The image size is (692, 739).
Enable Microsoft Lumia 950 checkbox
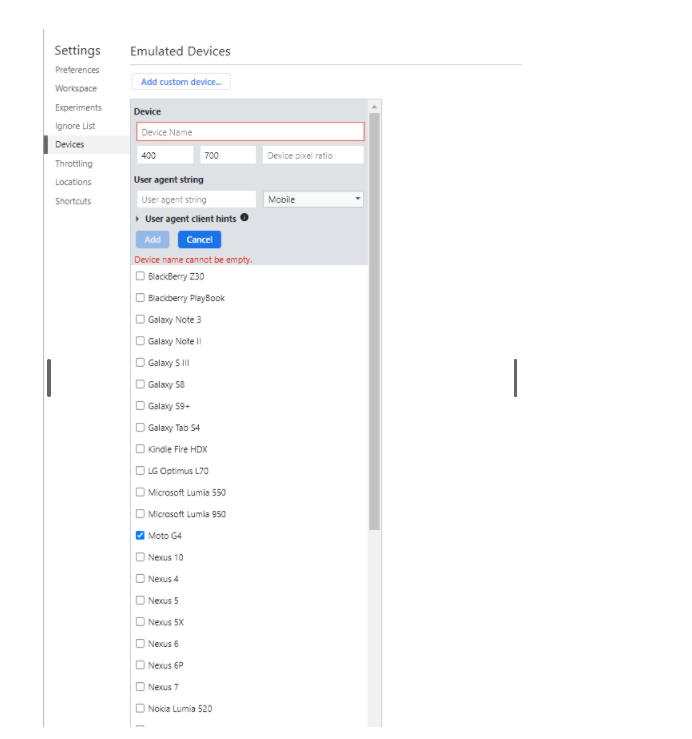tap(140, 514)
